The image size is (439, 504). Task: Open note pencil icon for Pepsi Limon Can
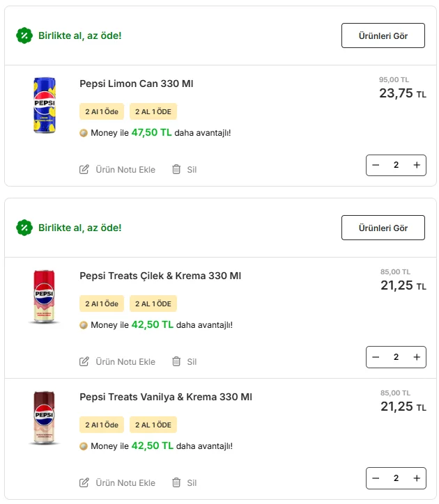[84, 169]
